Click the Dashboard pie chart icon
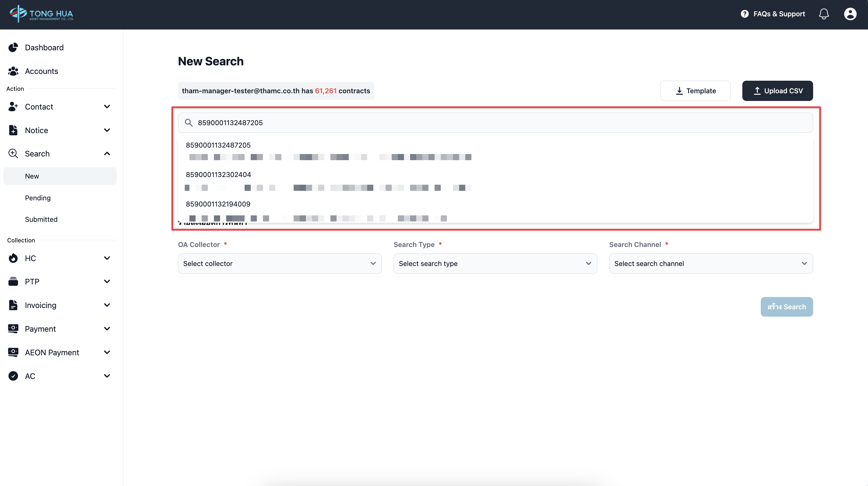Viewport: 868px width, 486px height. (x=13, y=48)
